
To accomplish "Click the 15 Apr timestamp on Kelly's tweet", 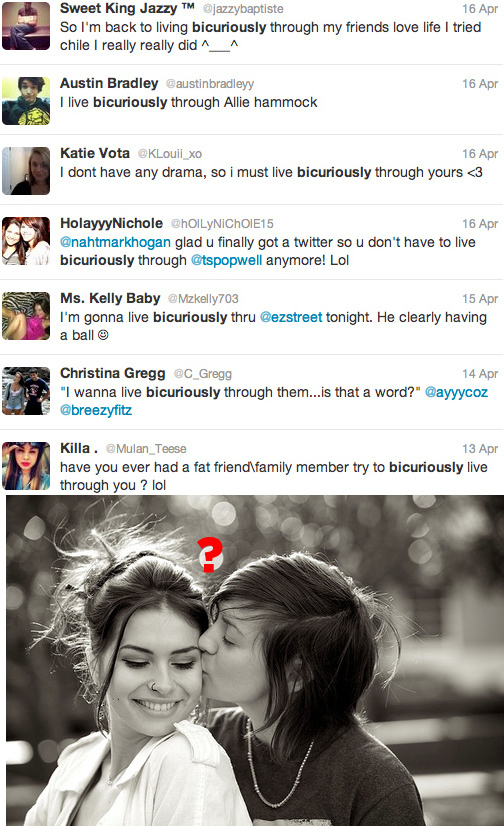I will (x=480, y=299).
